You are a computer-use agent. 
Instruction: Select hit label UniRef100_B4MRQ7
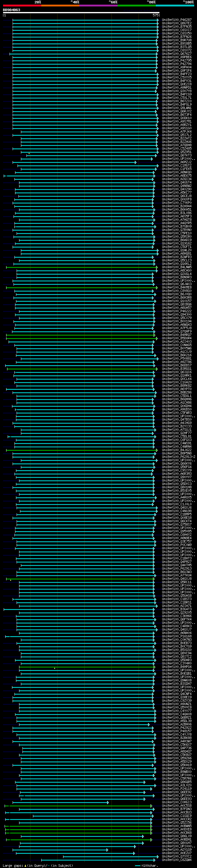[x=176, y=335]
